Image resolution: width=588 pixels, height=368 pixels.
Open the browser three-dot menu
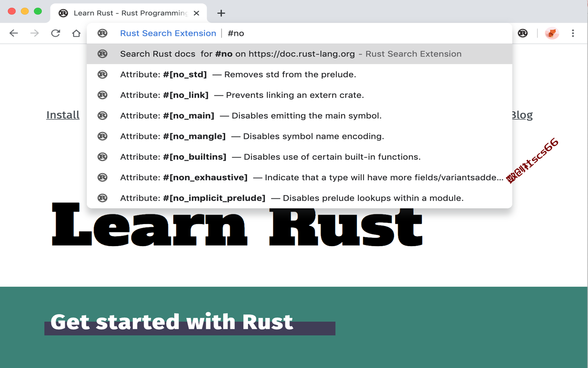point(573,33)
